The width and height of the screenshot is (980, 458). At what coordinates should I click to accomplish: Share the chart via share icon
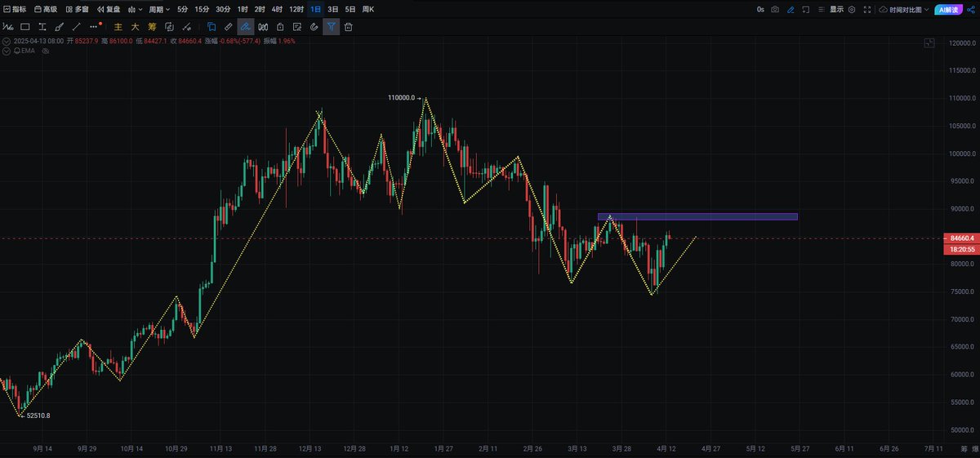971,9
